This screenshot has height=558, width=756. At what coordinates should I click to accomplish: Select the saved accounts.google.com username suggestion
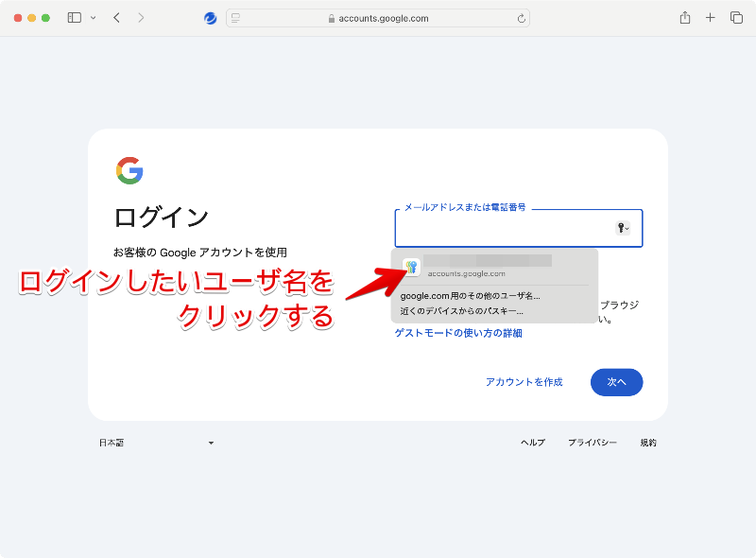[494, 267]
